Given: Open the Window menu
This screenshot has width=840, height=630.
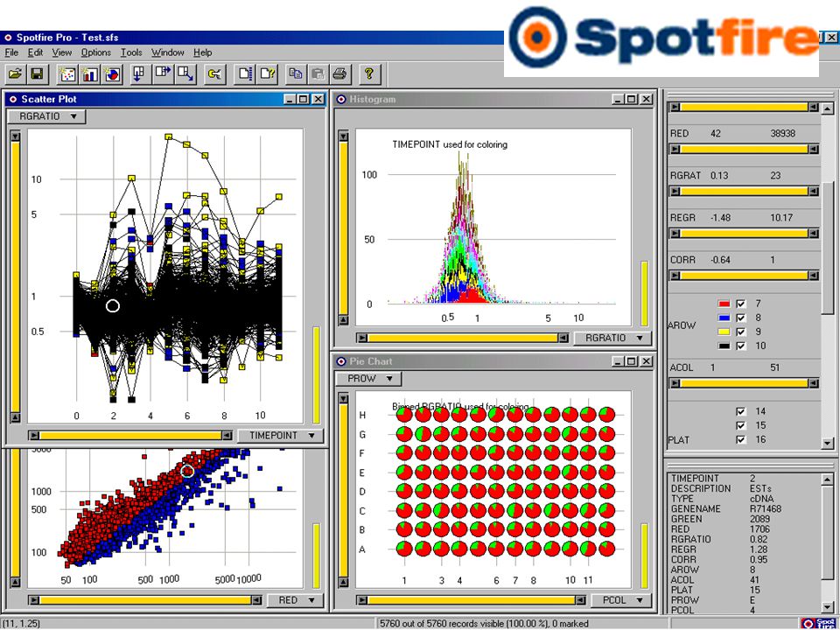Looking at the screenshot, I should point(168,52).
